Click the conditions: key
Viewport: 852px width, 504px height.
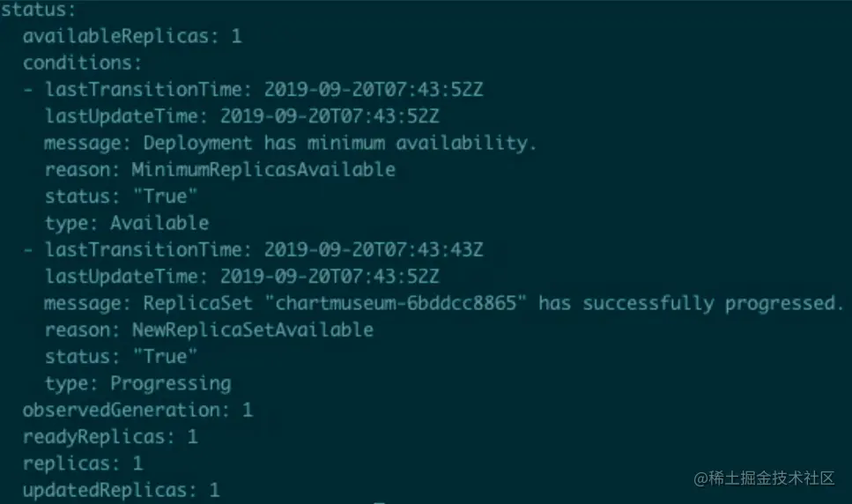pyautogui.click(x=82, y=63)
